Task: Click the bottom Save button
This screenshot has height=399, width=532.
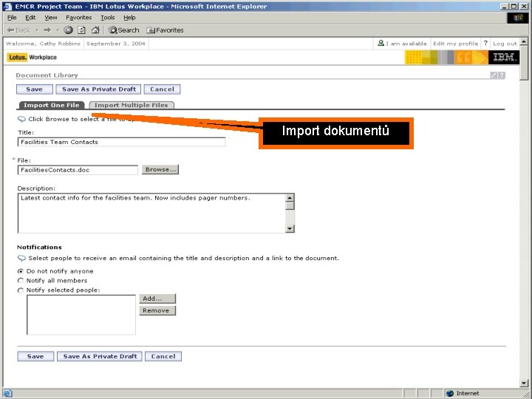Action: [35, 356]
